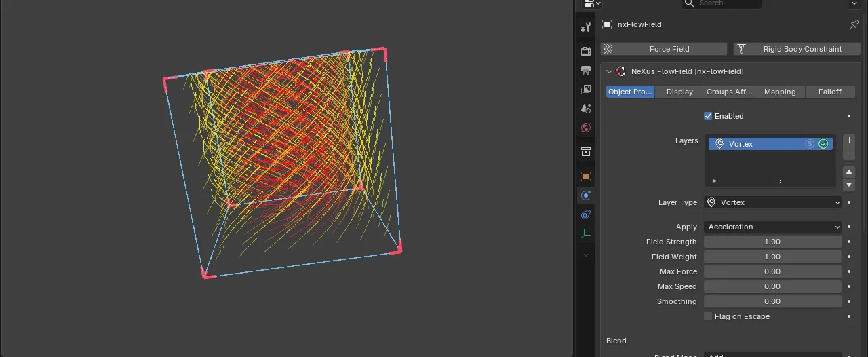The height and width of the screenshot is (357, 868).
Task: Uncheck the Enabled checkbox
Action: click(x=708, y=116)
